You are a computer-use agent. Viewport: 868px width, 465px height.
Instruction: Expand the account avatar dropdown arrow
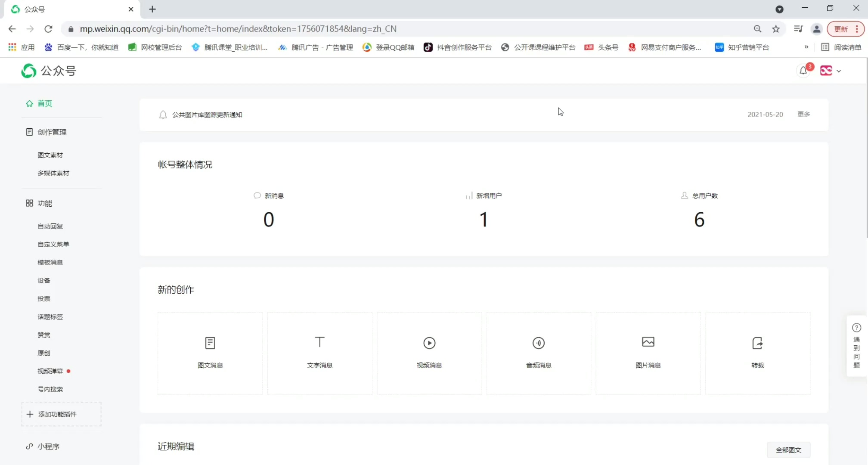pyautogui.click(x=839, y=71)
